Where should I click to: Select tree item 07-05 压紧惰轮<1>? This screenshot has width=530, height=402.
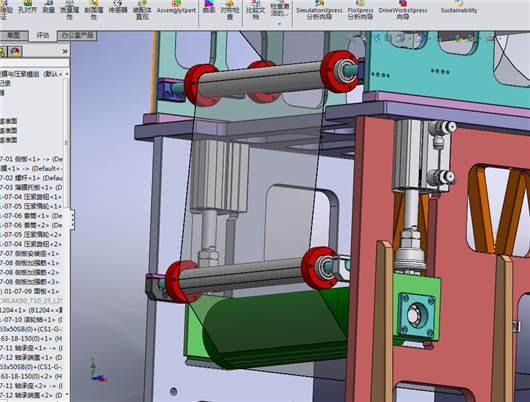pyautogui.click(x=31, y=206)
